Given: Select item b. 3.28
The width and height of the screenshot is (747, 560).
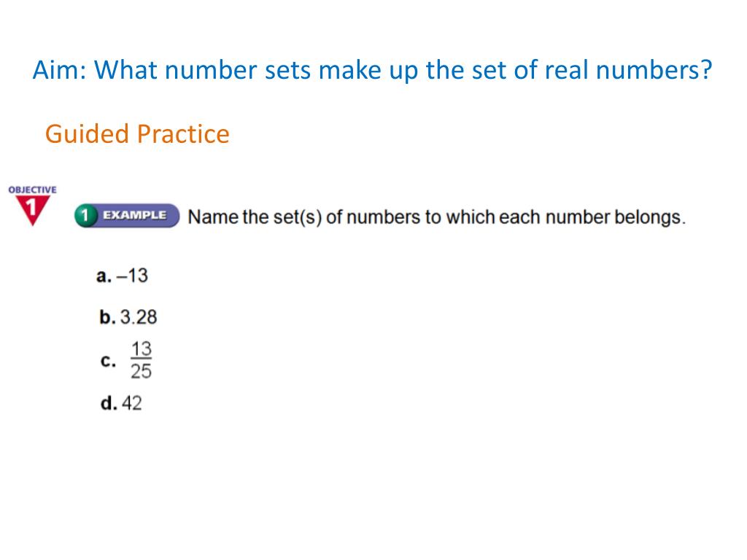Looking at the screenshot, I should [128, 317].
